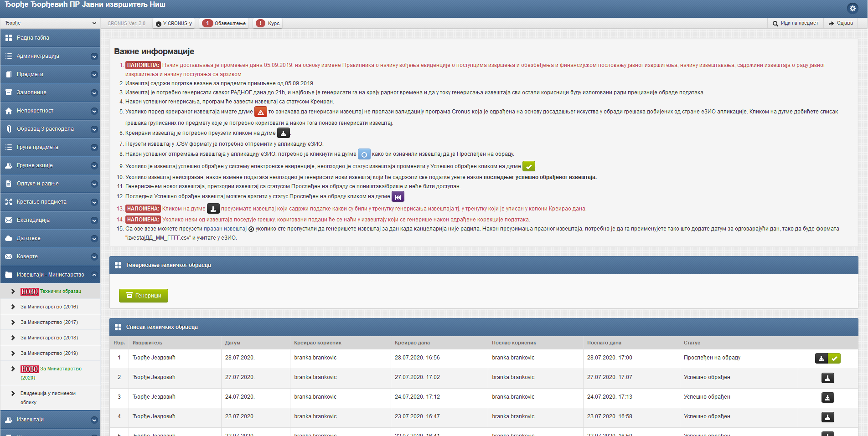Open the user dropdown Ђорђе

(50, 23)
